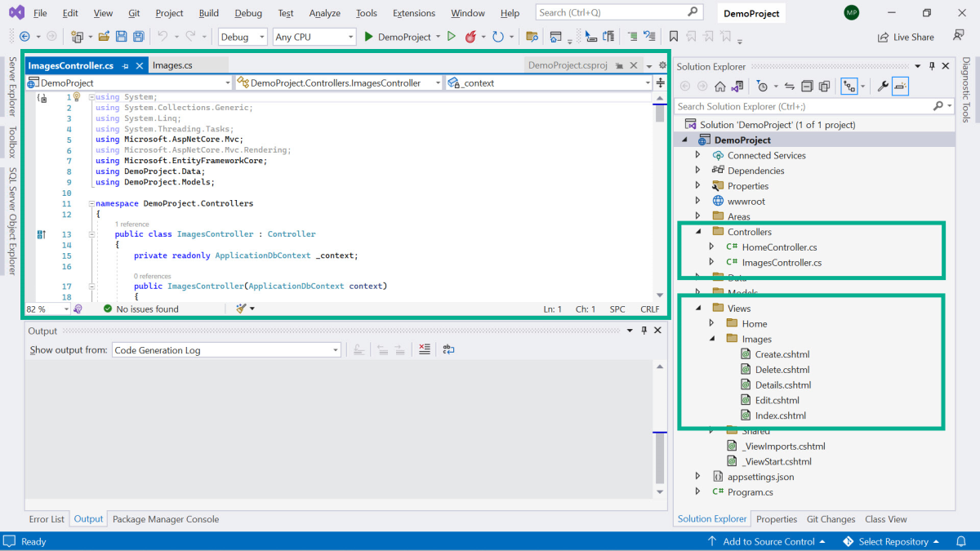Open the DemoProject.Controllers.ImagesController type dropdown

tap(338, 82)
